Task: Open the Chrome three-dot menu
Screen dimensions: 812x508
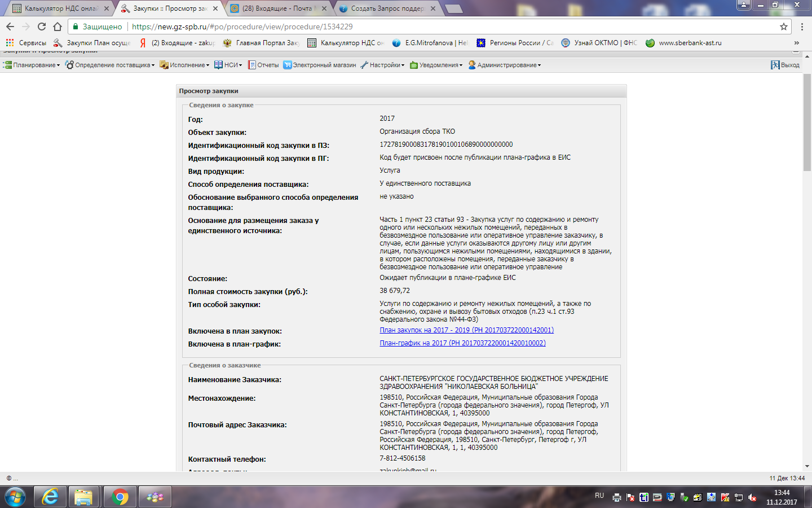Action: 802,27
